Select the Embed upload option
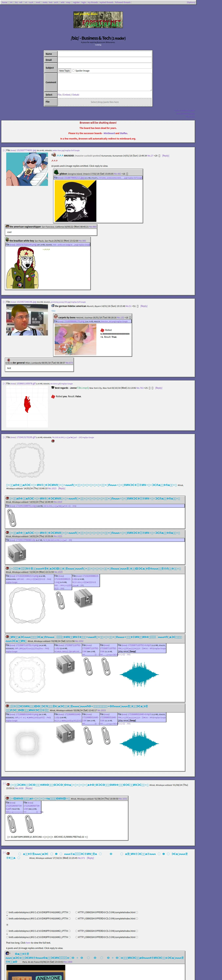Image resolution: width=222 pixels, height=980 pixels. [x=67, y=95]
